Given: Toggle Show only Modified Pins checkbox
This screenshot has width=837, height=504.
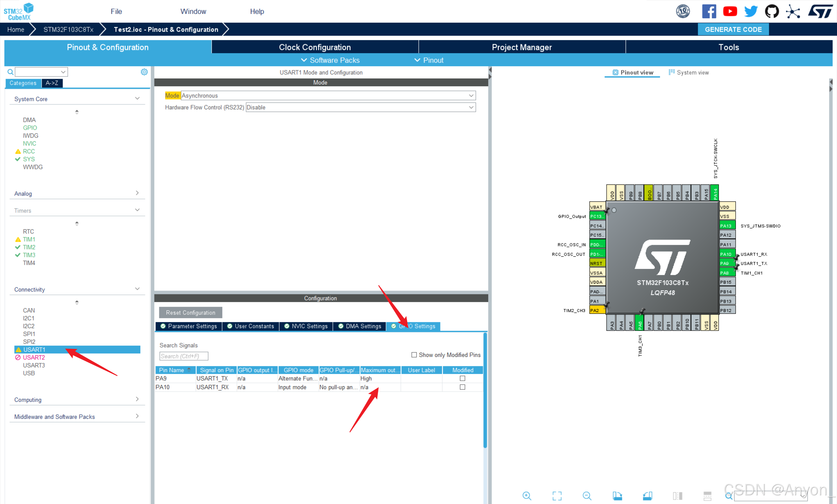Looking at the screenshot, I should pos(414,355).
